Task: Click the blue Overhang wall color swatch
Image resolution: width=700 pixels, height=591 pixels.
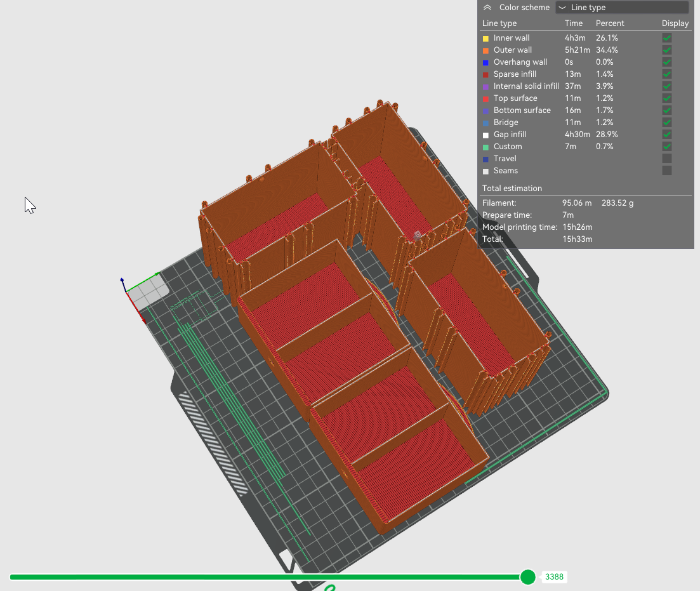Action: point(486,62)
